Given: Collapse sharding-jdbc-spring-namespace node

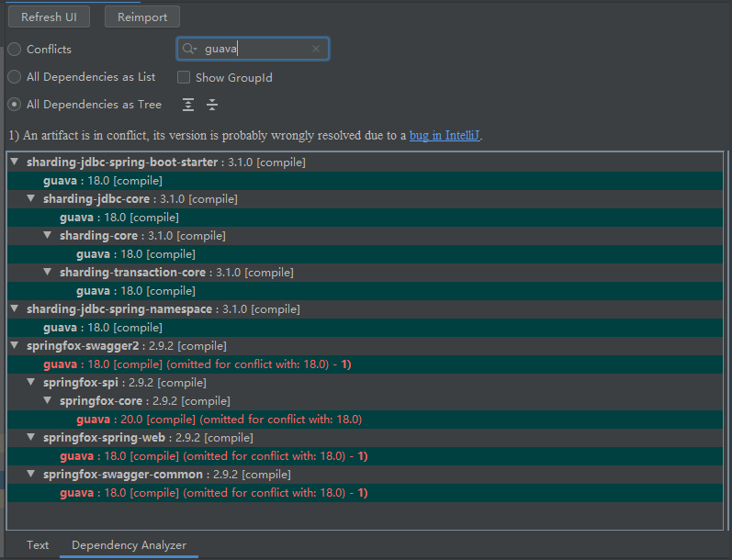Looking at the screenshot, I should [15, 308].
